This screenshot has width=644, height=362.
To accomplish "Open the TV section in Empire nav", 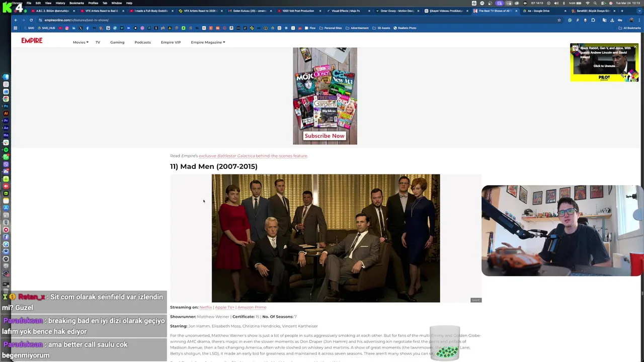I will pyautogui.click(x=98, y=42).
